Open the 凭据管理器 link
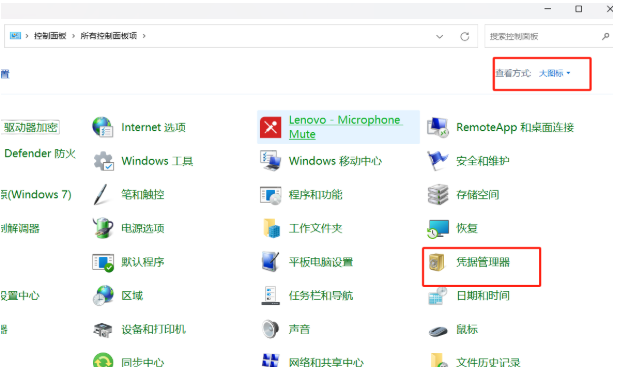 483,262
